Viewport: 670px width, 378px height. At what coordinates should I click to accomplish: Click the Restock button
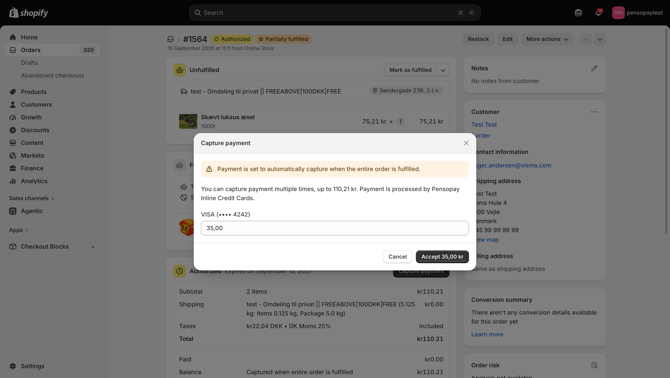click(478, 39)
